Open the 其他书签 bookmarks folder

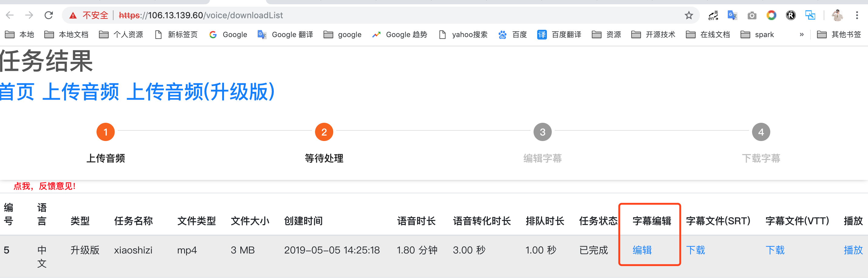pyautogui.click(x=839, y=34)
